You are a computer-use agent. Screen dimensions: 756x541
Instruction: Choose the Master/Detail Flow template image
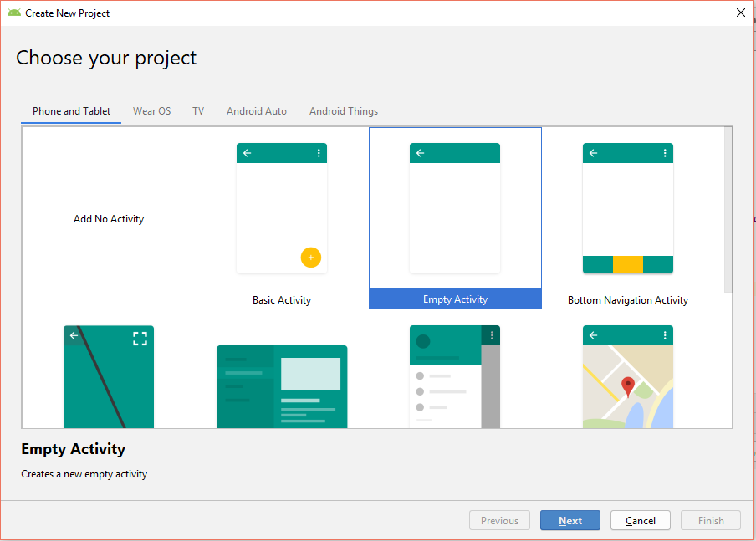(x=282, y=386)
